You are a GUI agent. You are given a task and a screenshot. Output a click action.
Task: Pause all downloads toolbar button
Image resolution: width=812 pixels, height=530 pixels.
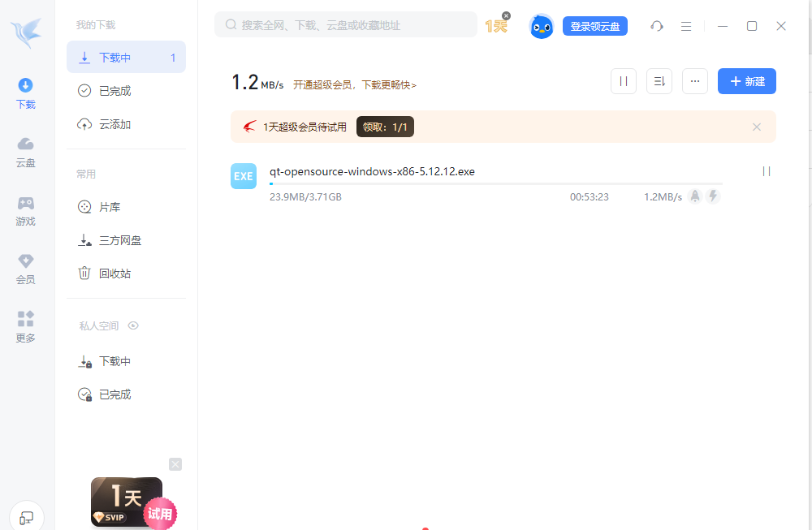[624, 81]
